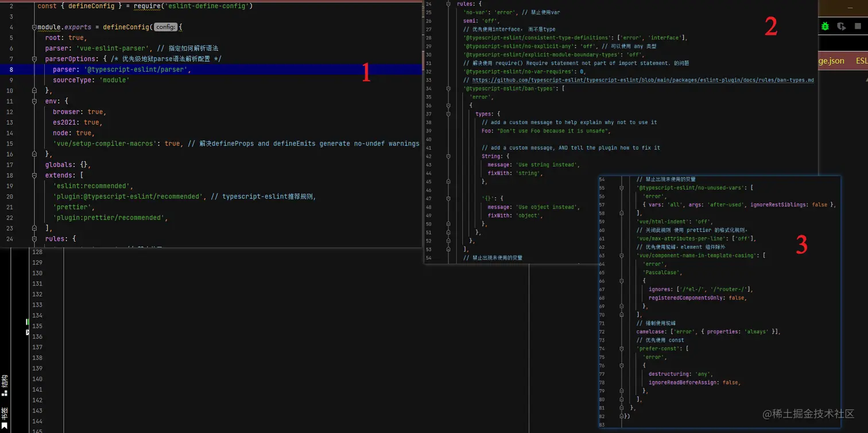Click the highlighted '@typescript-eslint/parser' string
Image resolution: width=868 pixels, height=433 pixels.
pos(135,69)
